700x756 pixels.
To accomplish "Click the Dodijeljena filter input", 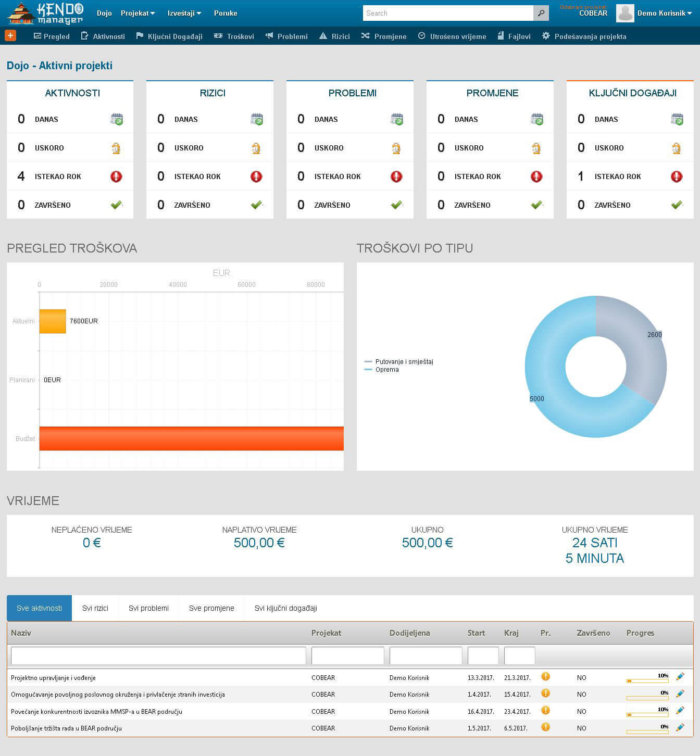I will click(426, 656).
